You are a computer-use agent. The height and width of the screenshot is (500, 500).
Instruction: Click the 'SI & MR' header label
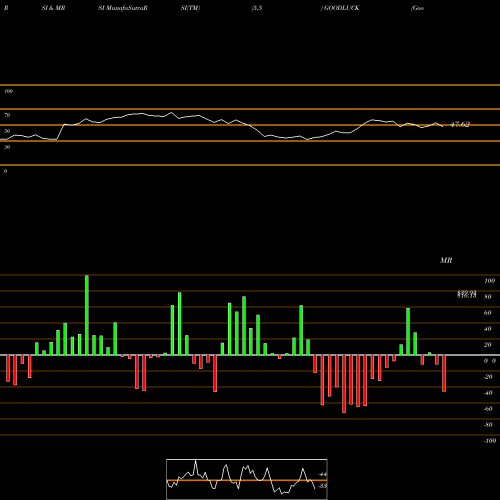point(53,8)
